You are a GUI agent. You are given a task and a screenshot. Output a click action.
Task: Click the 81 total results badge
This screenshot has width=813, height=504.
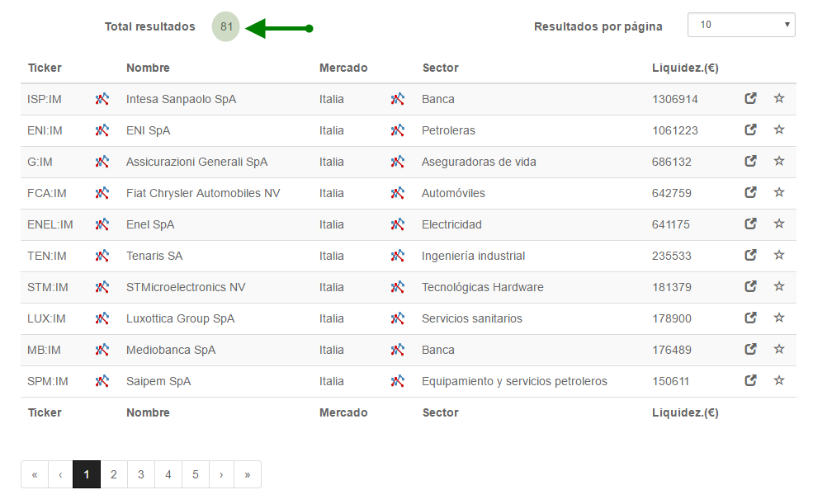(226, 26)
